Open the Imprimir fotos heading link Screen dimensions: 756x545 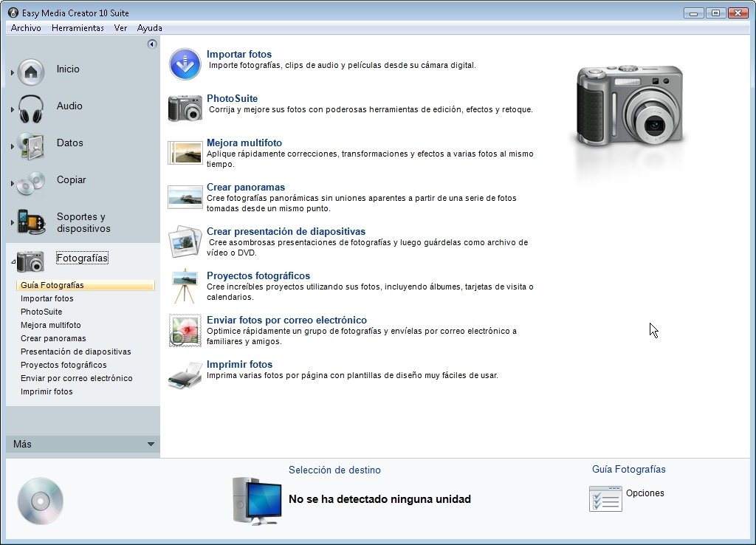[x=240, y=365]
